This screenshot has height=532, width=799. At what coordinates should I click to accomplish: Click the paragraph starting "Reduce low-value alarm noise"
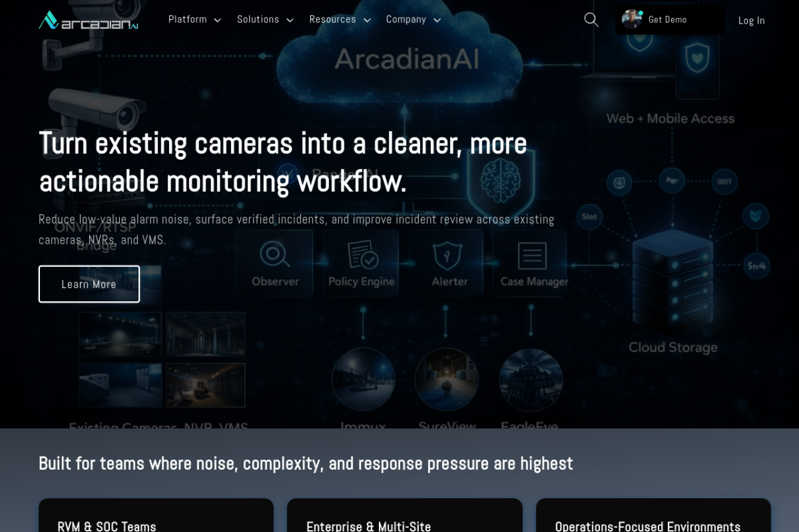297,230
